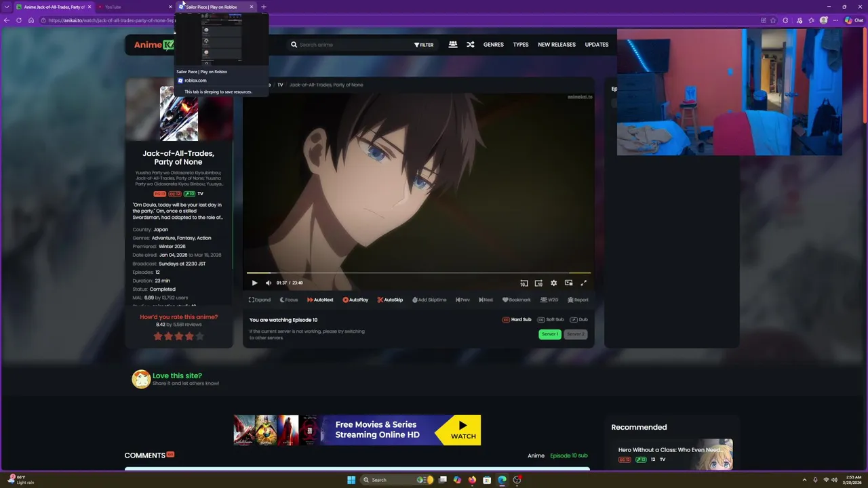Image resolution: width=868 pixels, height=488 pixels.
Task: Open the Adventure genre link
Action: tap(163, 238)
